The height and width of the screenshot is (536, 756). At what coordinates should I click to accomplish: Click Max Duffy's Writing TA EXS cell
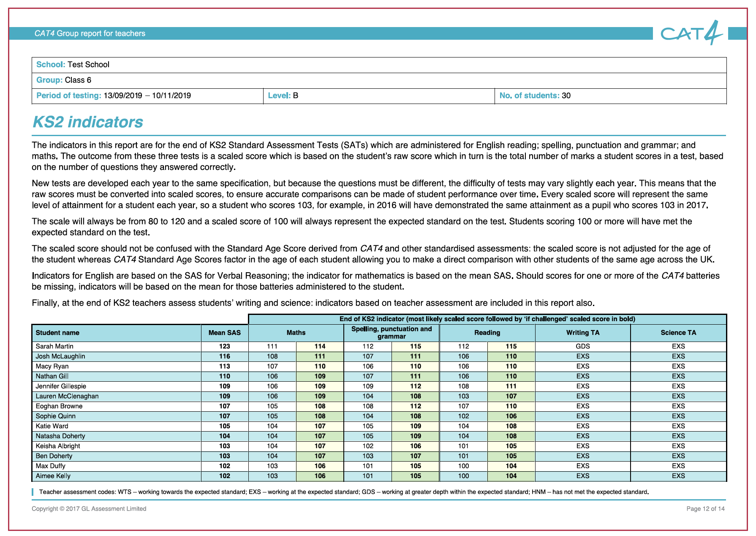(583, 466)
